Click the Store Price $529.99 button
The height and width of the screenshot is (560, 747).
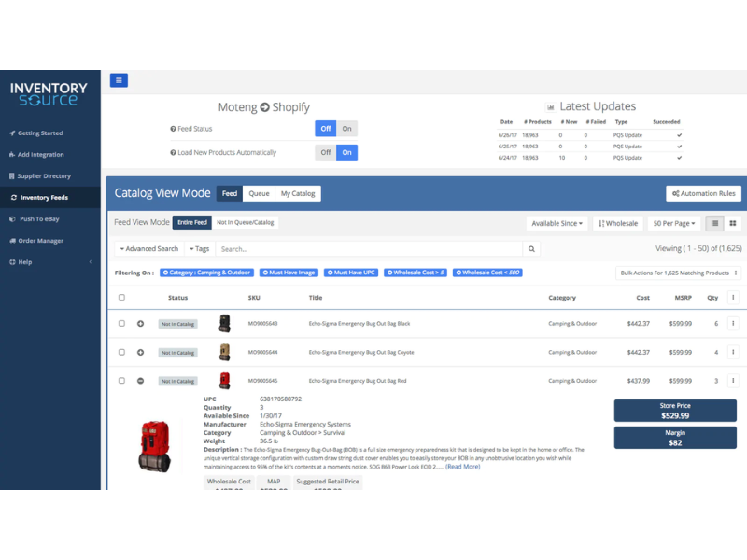click(x=675, y=411)
